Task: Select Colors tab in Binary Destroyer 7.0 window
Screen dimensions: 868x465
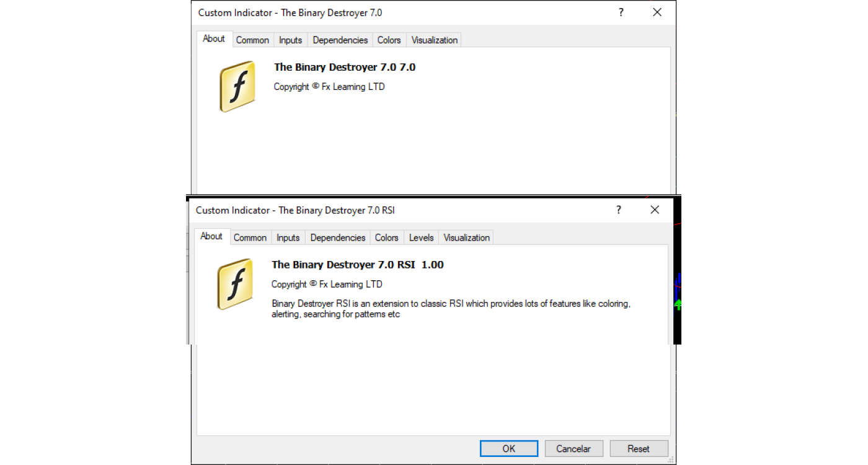Action: (x=389, y=40)
